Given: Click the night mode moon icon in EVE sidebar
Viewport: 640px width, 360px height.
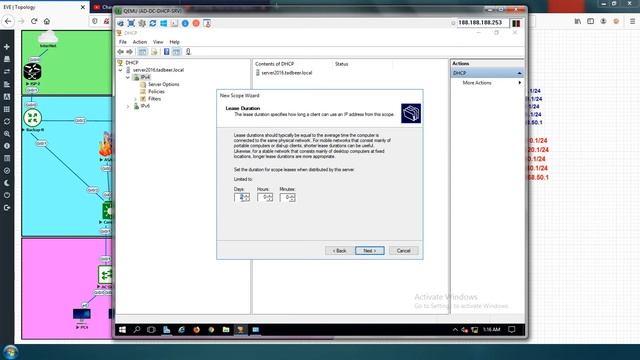Looking at the screenshot, I should [7, 183].
